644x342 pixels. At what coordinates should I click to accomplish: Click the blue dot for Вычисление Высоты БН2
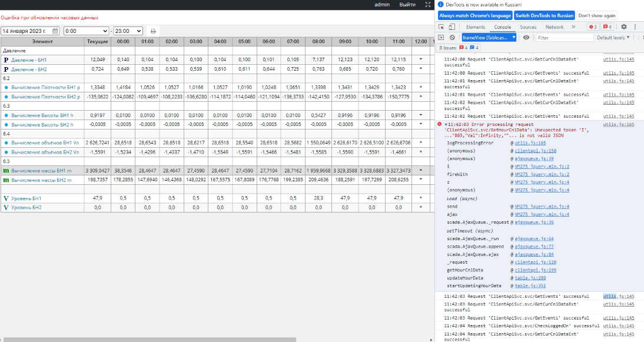tap(6, 124)
